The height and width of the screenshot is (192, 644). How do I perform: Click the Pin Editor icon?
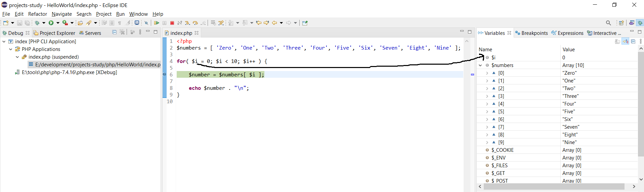pyautogui.click(x=305, y=23)
